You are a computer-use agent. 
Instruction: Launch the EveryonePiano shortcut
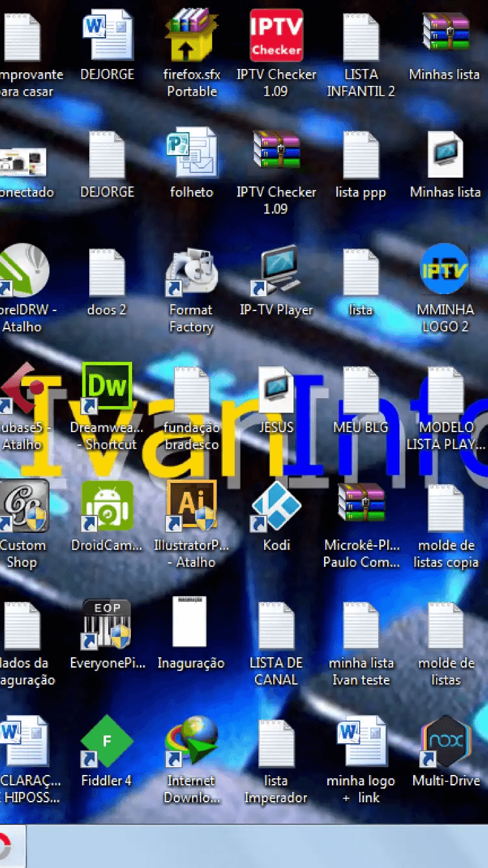tap(106, 624)
